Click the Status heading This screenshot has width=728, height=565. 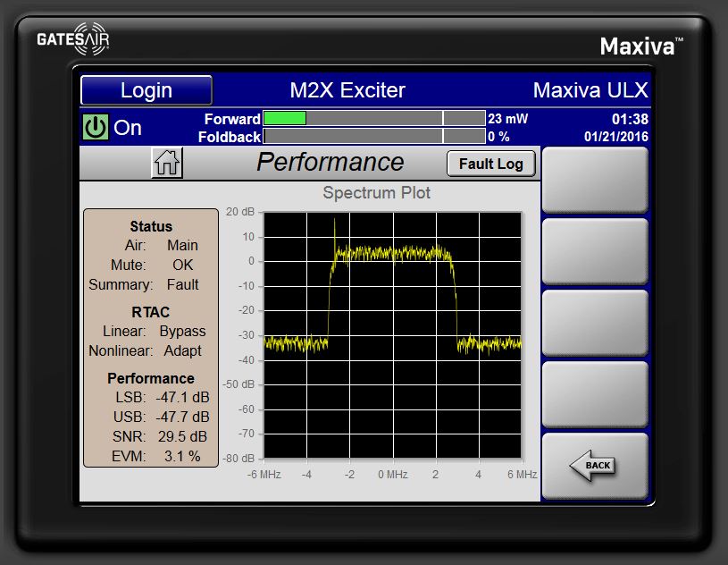point(151,226)
